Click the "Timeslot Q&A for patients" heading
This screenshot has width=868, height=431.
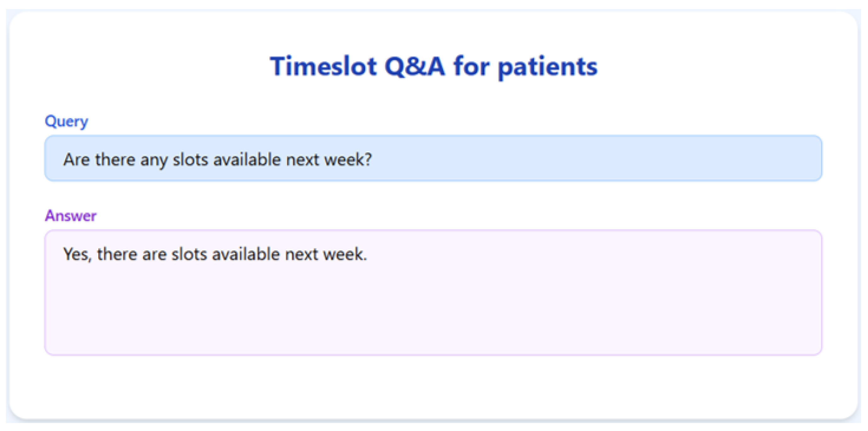point(433,66)
